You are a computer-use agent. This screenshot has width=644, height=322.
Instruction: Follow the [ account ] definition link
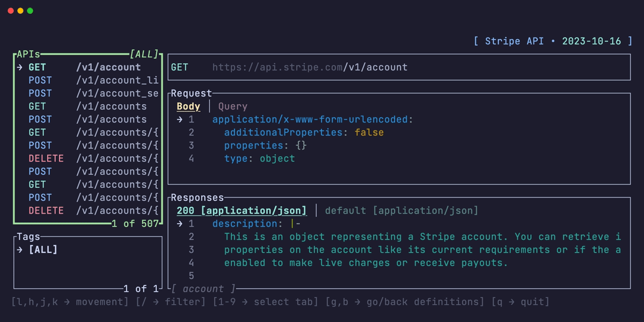click(203, 289)
